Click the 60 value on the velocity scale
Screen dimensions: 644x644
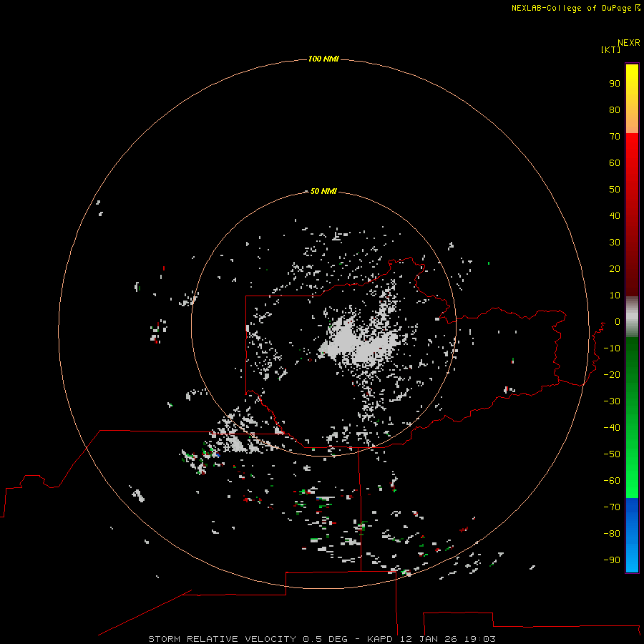(x=615, y=163)
